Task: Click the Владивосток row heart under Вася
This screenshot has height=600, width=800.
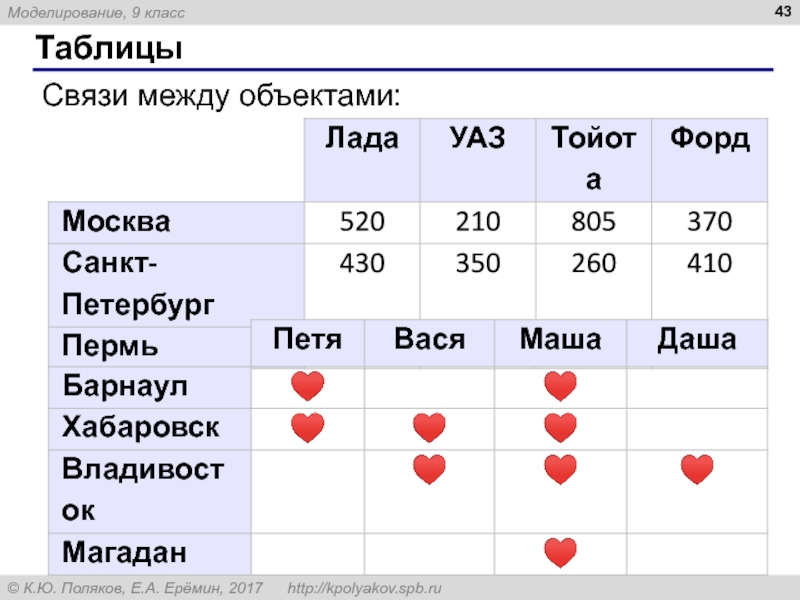Action: click(x=429, y=469)
